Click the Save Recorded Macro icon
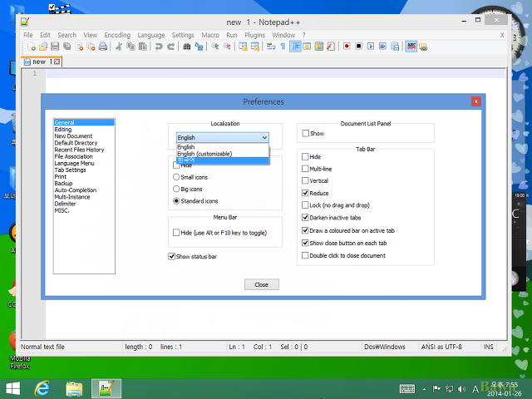Screen dimensions: 532x399 395,47
